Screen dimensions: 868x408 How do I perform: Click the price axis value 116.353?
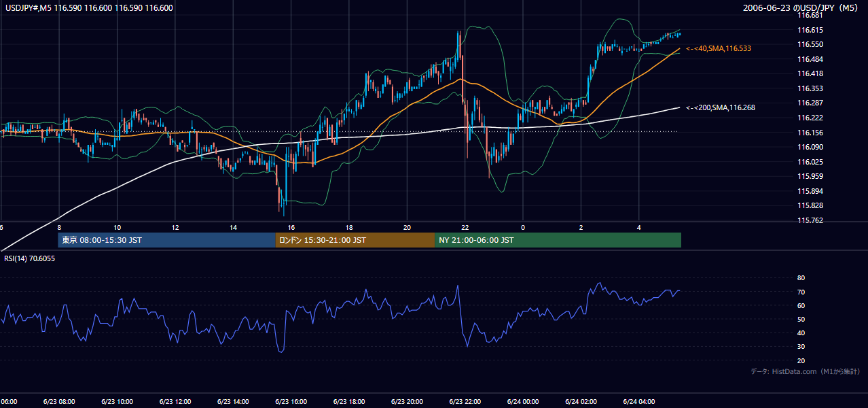810,88
